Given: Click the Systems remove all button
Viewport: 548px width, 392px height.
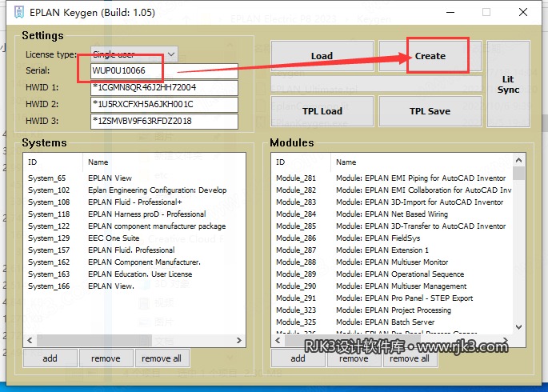Looking at the screenshot, I should point(162,358).
